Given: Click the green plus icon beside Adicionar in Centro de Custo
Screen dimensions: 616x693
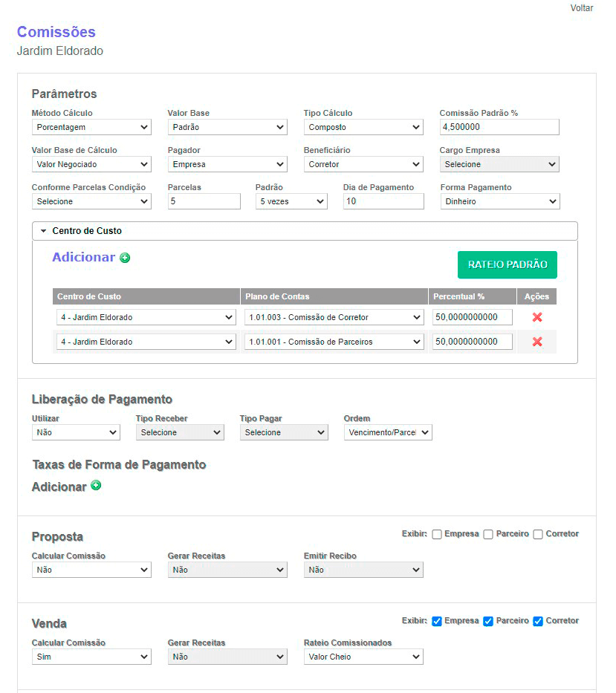Looking at the screenshot, I should click(x=125, y=258).
